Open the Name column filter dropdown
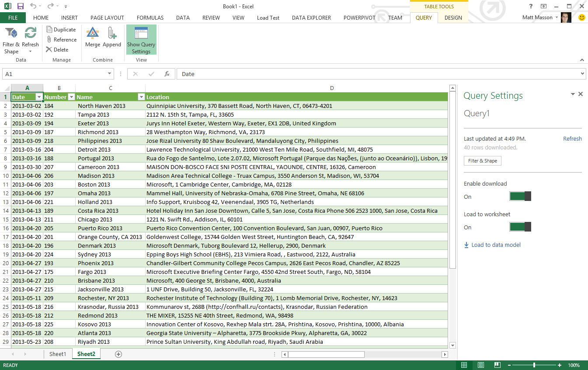The height and width of the screenshot is (370, 588). click(x=141, y=97)
